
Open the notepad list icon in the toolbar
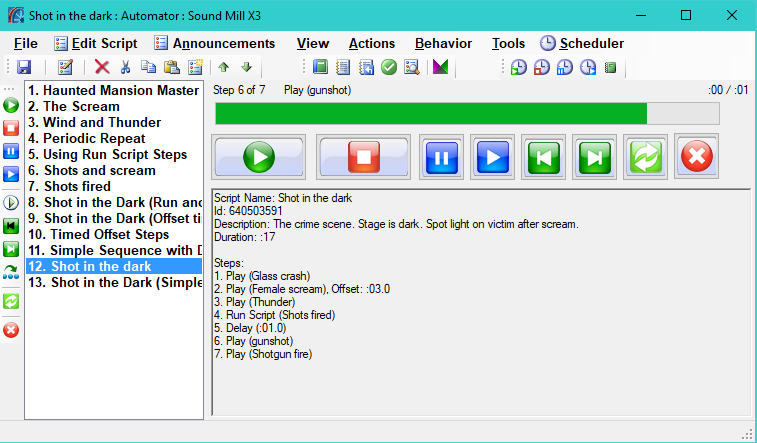click(x=343, y=67)
